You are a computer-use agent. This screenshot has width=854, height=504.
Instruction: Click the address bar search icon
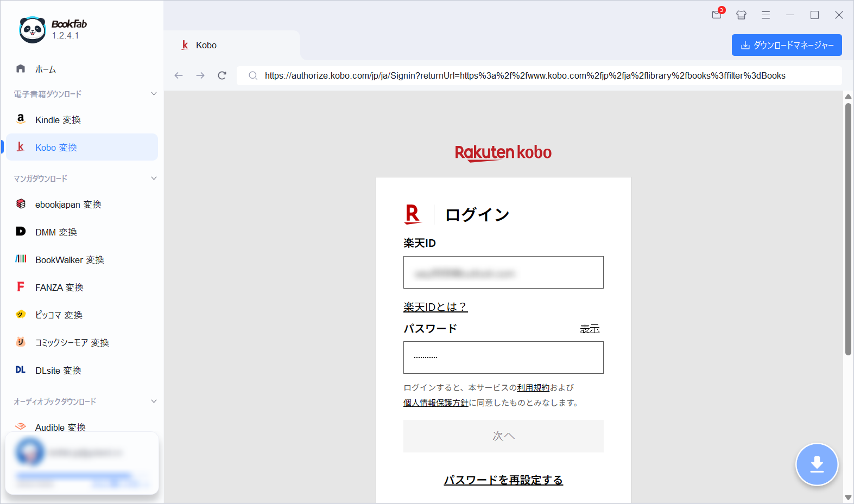coord(252,75)
